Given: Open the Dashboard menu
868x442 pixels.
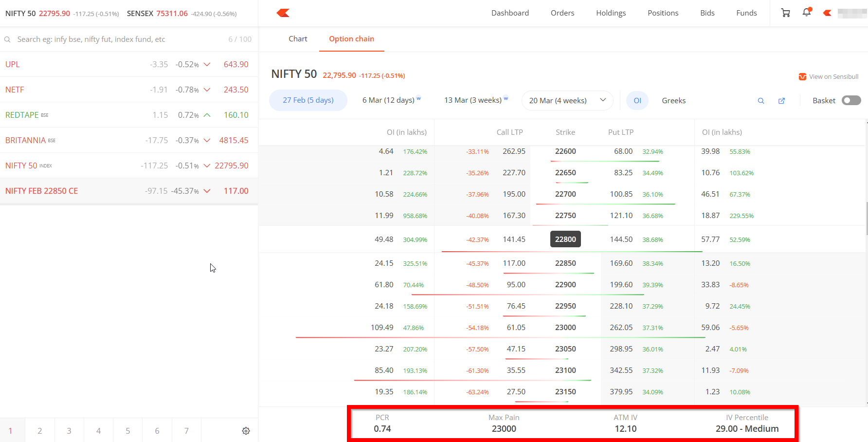Looking at the screenshot, I should tap(510, 13).
